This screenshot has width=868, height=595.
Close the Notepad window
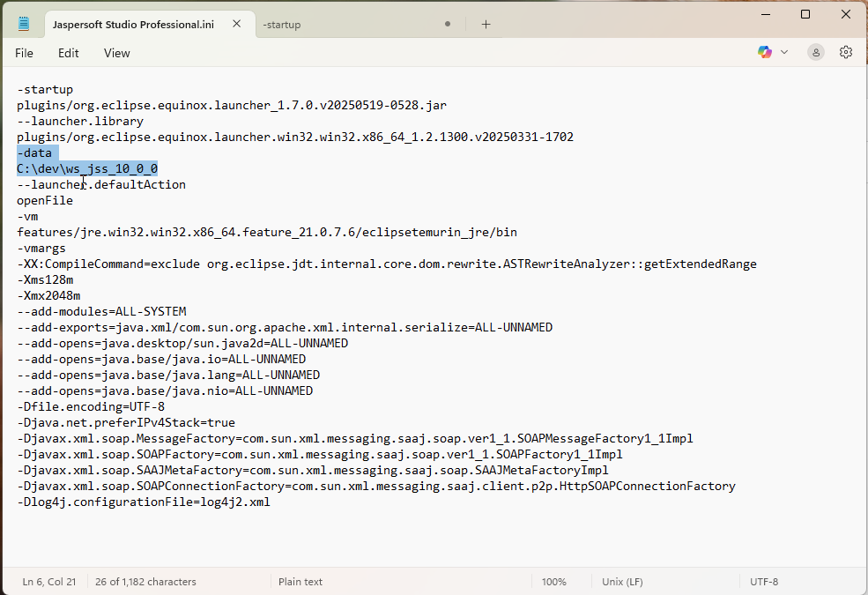pos(845,14)
